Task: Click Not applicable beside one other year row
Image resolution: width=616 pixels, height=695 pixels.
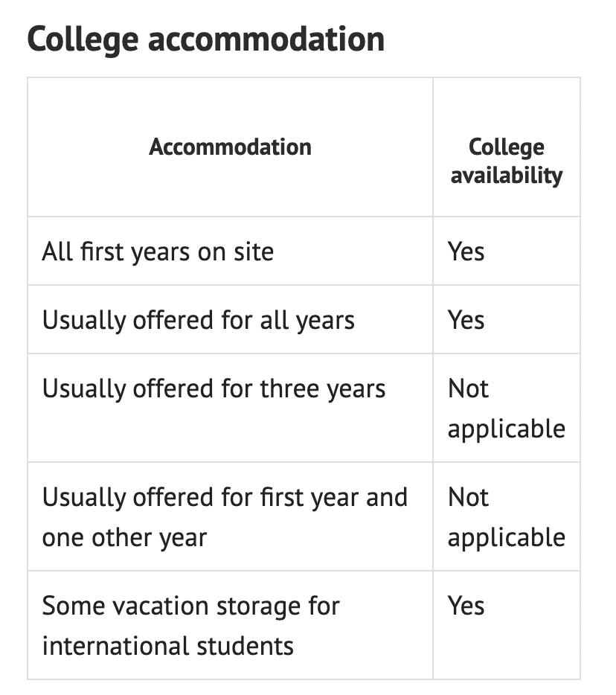Action: [x=507, y=517]
